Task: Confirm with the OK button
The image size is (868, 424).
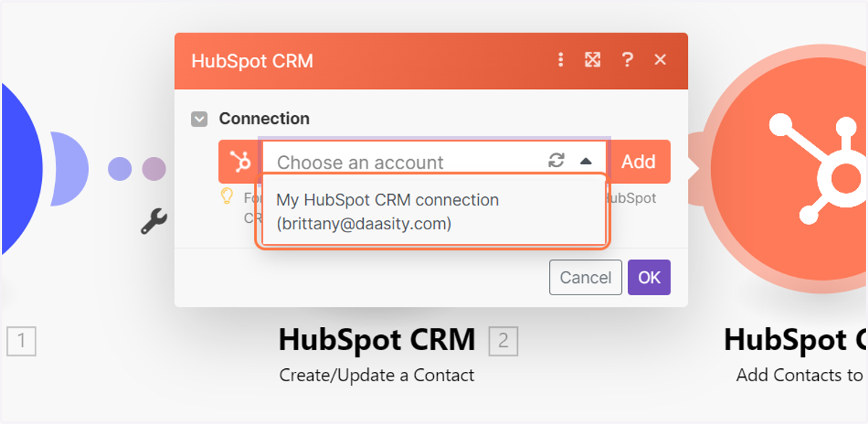Action: tap(650, 278)
